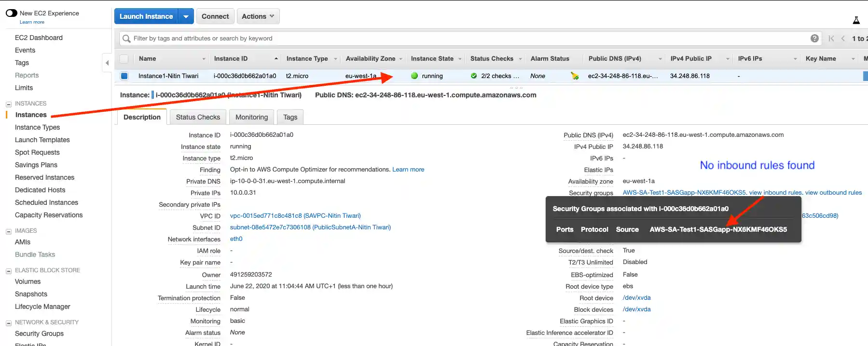Collapse the INSTANCES sidebar section
Viewport: 868px width, 346px height.
point(8,104)
